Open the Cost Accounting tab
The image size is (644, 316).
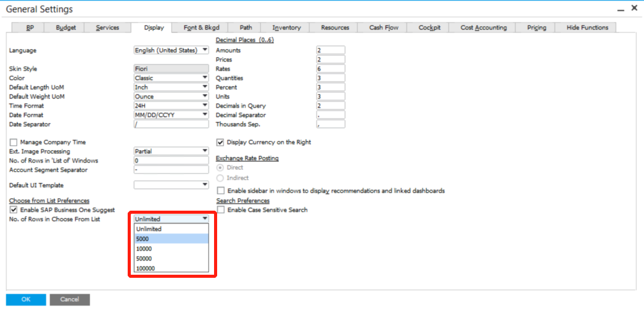point(483,27)
